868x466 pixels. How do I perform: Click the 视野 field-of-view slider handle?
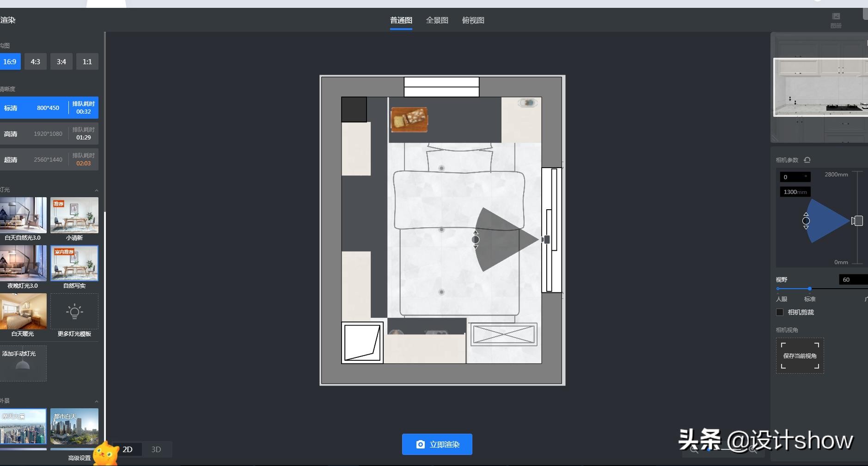click(x=809, y=289)
